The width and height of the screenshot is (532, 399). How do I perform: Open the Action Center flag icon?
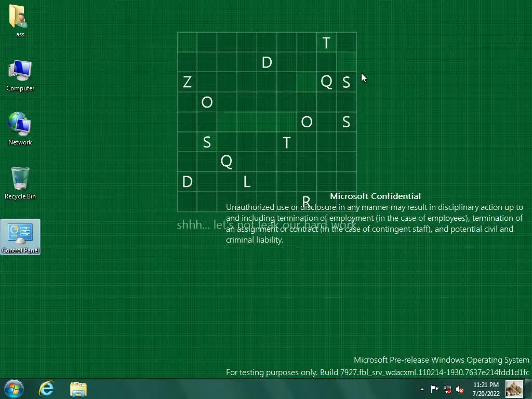435,389
